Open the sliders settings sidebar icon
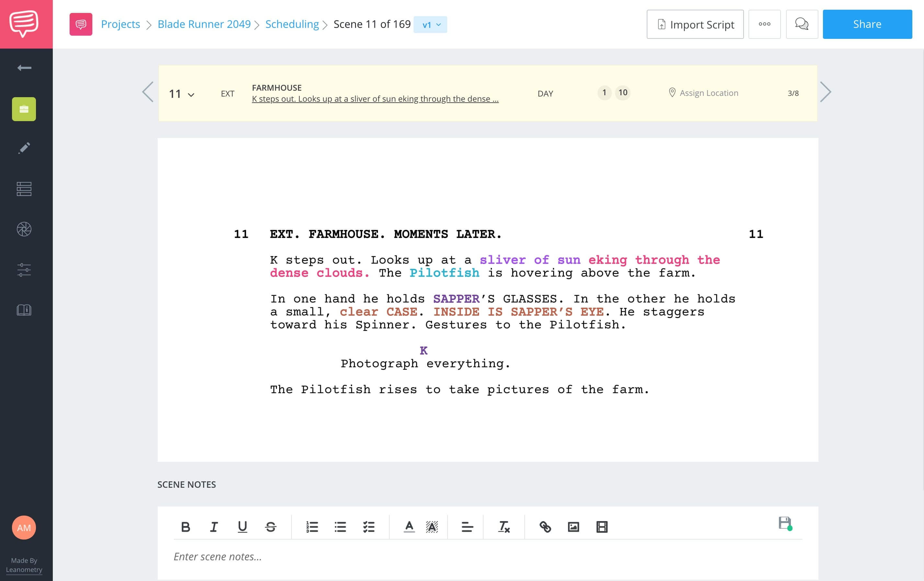 [24, 270]
